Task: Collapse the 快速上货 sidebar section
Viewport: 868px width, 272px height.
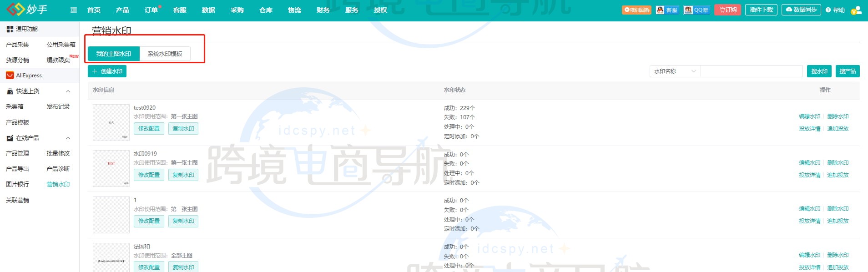Action: [68, 91]
